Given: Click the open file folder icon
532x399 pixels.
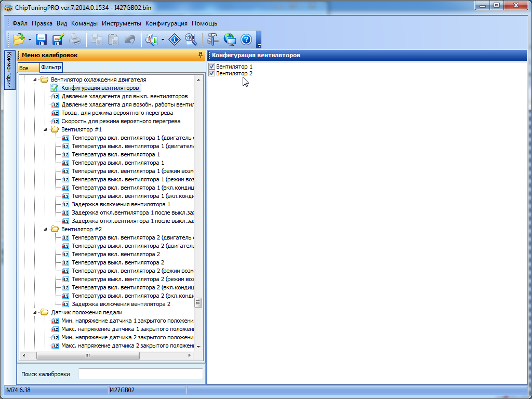Looking at the screenshot, I should click(x=19, y=39).
